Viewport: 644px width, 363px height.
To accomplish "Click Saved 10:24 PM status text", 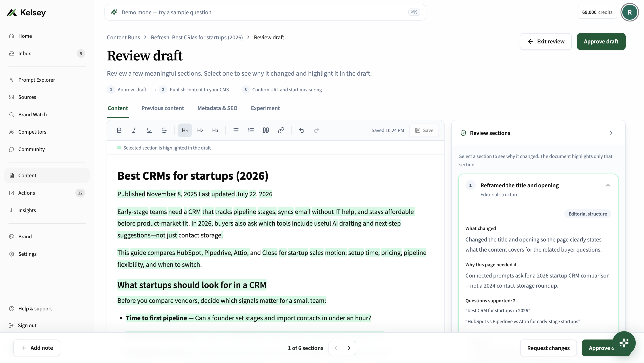I will 388,130.
